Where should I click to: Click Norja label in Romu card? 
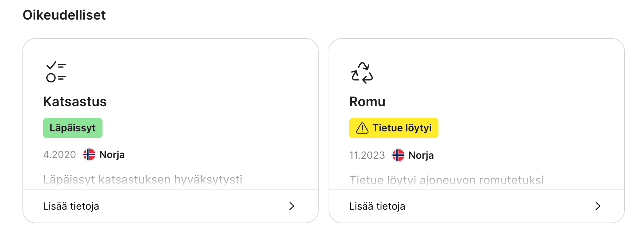coord(421,155)
